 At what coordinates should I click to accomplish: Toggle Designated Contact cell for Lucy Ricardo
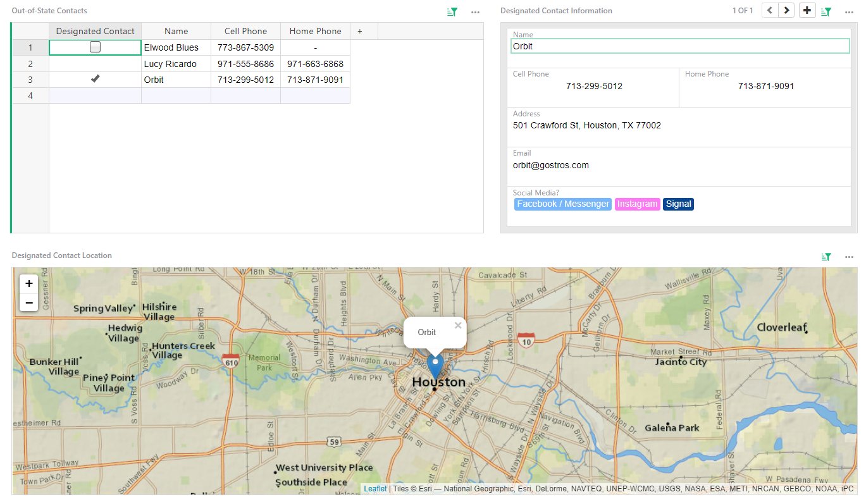95,64
